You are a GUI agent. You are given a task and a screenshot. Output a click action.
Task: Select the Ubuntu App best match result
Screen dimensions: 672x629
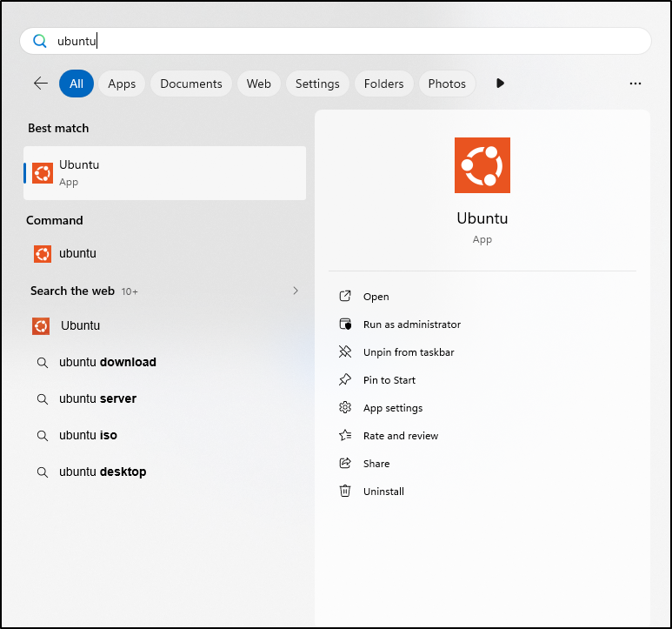pyautogui.click(x=164, y=173)
